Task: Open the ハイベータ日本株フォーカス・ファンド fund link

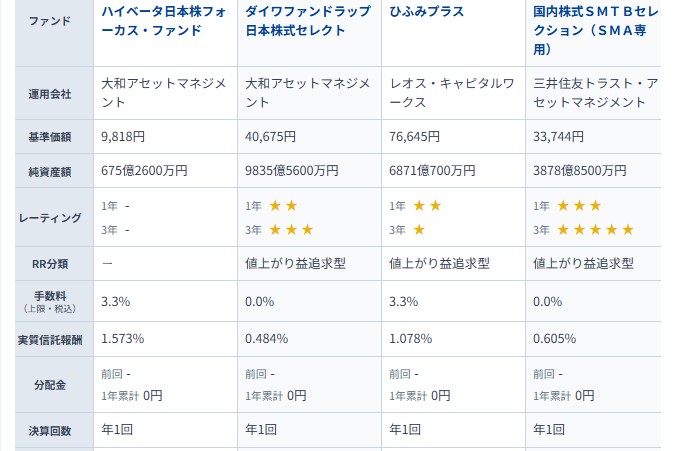Action: coord(165,21)
